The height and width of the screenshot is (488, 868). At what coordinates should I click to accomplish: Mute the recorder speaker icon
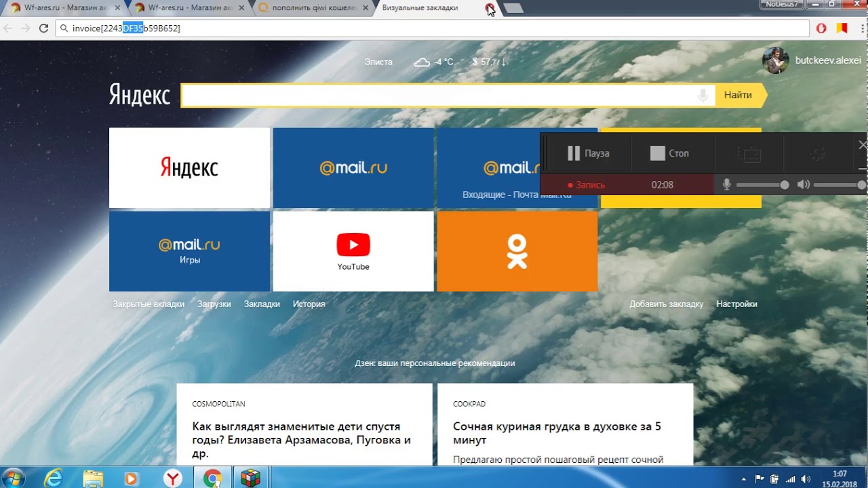pos(804,184)
